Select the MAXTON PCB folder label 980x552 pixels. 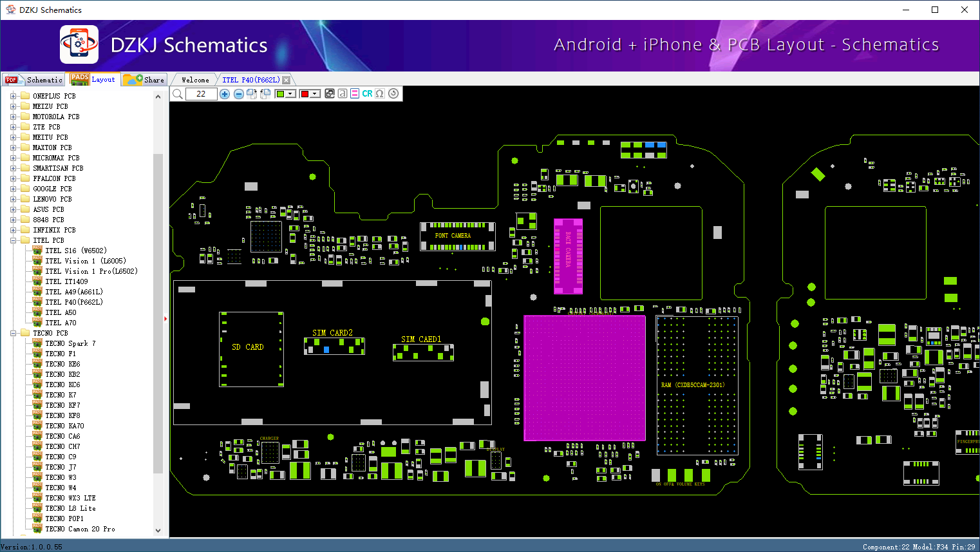(52, 148)
